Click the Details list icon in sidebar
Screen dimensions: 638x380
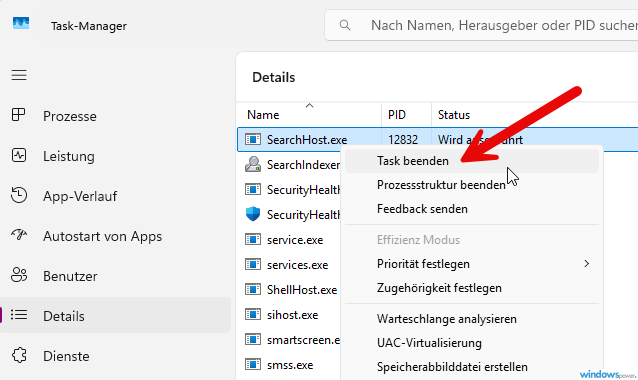[19, 314]
